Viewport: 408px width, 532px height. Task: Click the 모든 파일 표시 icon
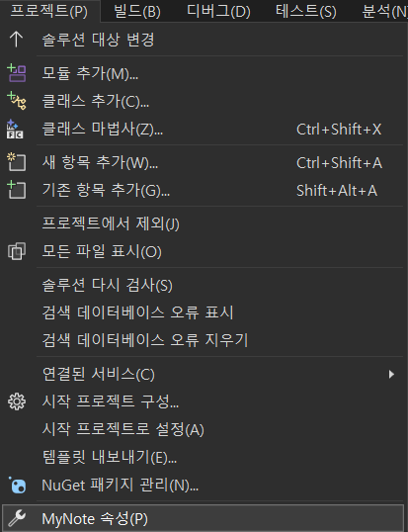[17, 251]
